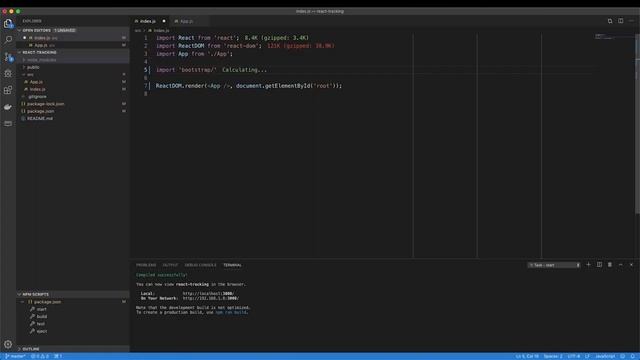Change language mode via JavaScript status item
640x360 pixels.
coord(605,356)
